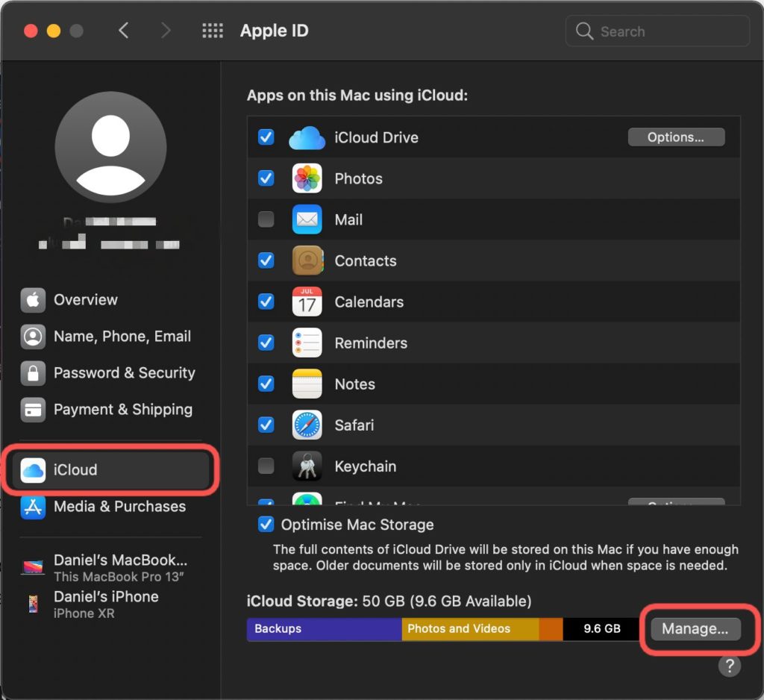Open Password & Security section

(110, 373)
